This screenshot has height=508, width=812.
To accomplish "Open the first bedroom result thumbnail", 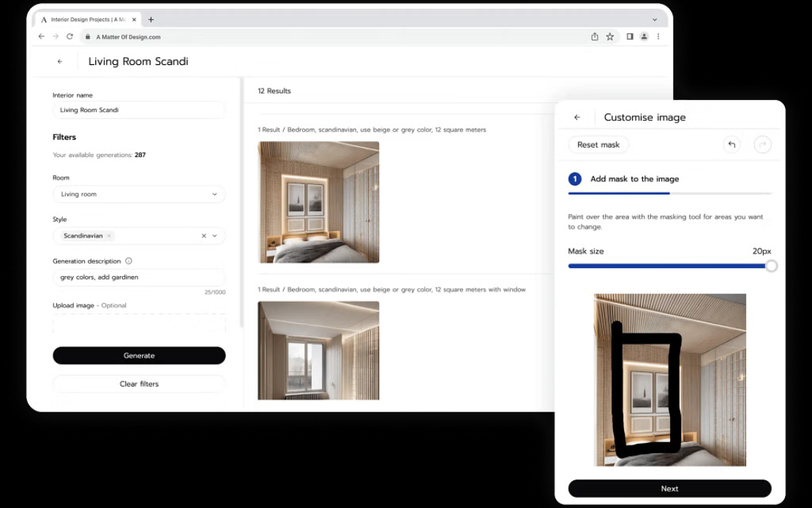I will (x=318, y=202).
